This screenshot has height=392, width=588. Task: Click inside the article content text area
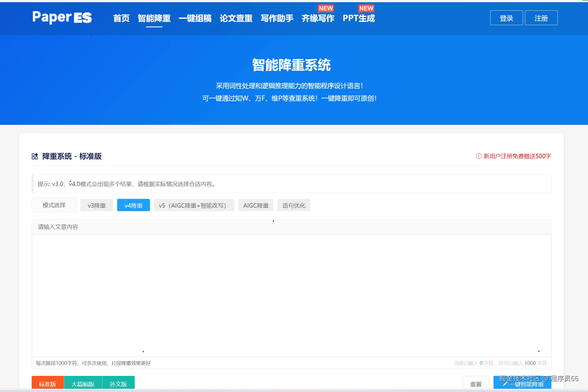click(291, 295)
